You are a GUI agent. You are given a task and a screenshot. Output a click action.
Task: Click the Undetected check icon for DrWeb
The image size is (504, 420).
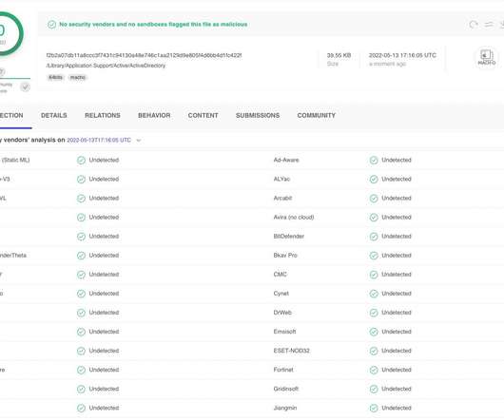coord(374,313)
